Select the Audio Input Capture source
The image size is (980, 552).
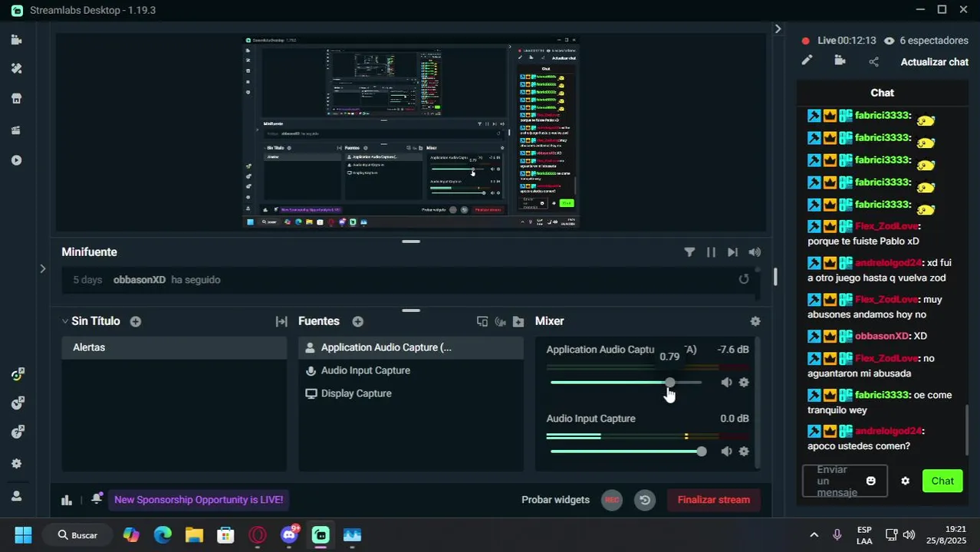[411, 370]
